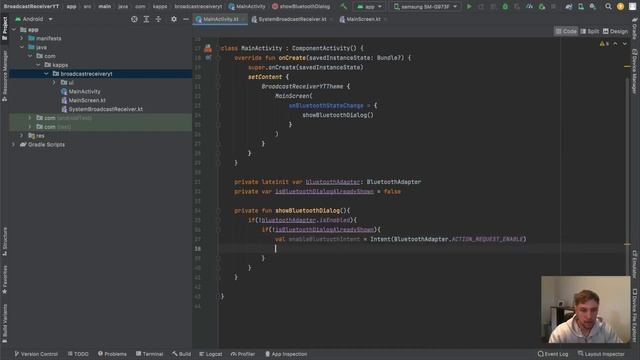Open Resource Manager side panel
The height and width of the screenshot is (360, 640).
(5, 76)
